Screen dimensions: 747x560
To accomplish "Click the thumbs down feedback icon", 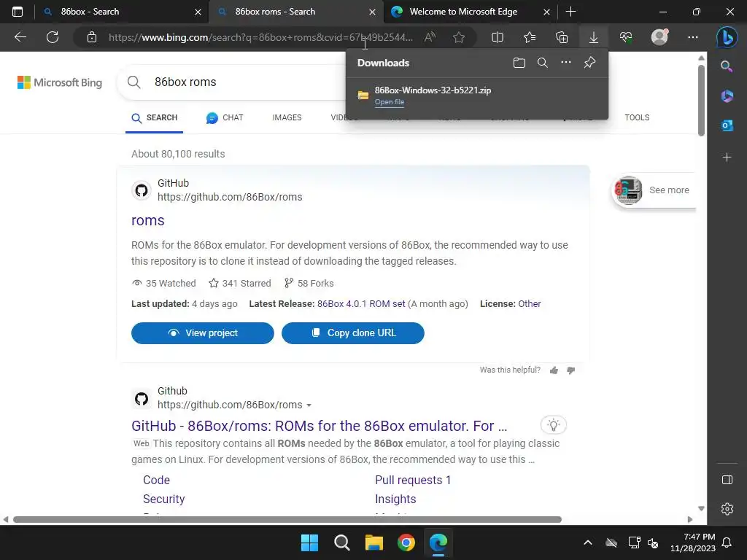I will tap(570, 370).
